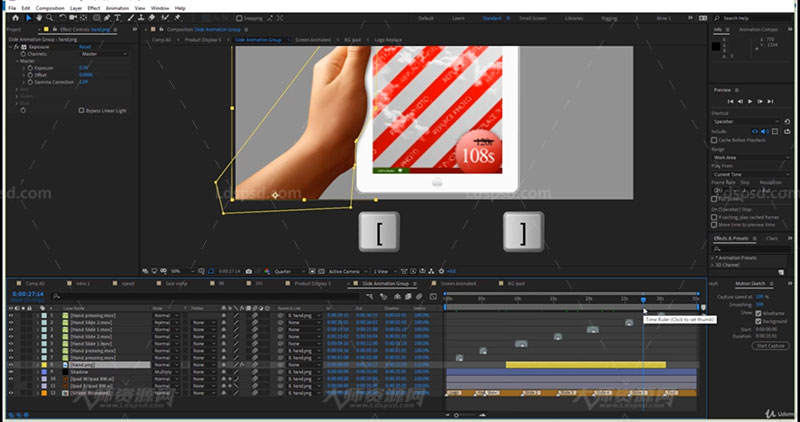
Task: Reset the preview shortcut settings icon
Action: [x=787, y=122]
